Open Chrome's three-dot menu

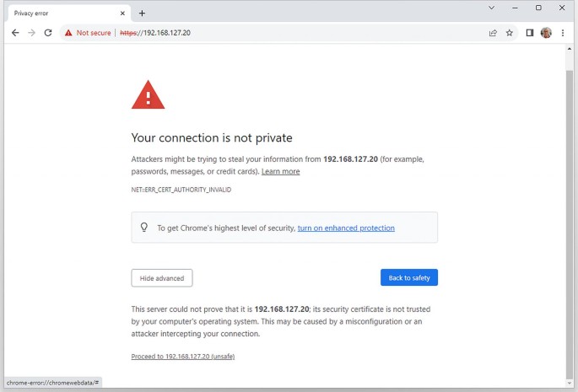point(562,33)
